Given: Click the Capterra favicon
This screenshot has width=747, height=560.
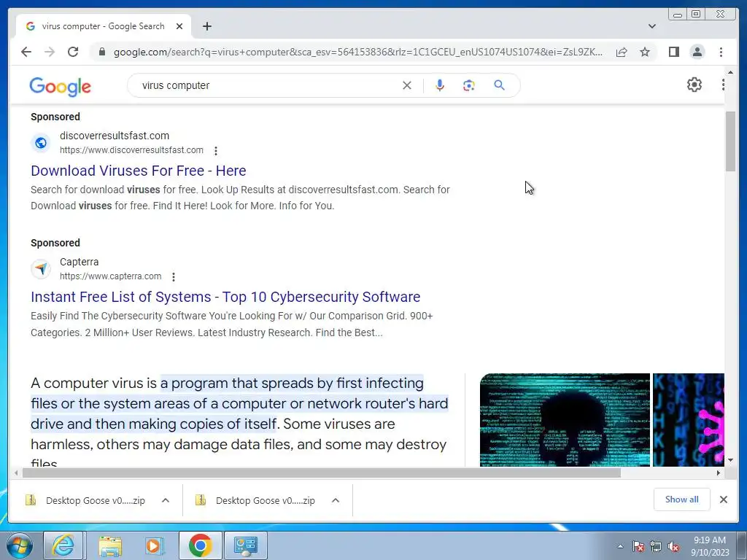Looking at the screenshot, I should pyautogui.click(x=41, y=268).
